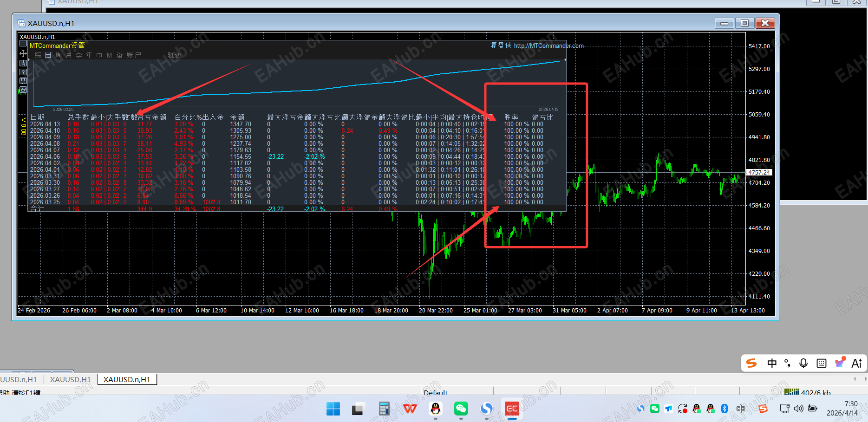Viewport: 868px width, 422px height.
Task: Open QQ penguin app on the taskbar
Action: coord(436,409)
